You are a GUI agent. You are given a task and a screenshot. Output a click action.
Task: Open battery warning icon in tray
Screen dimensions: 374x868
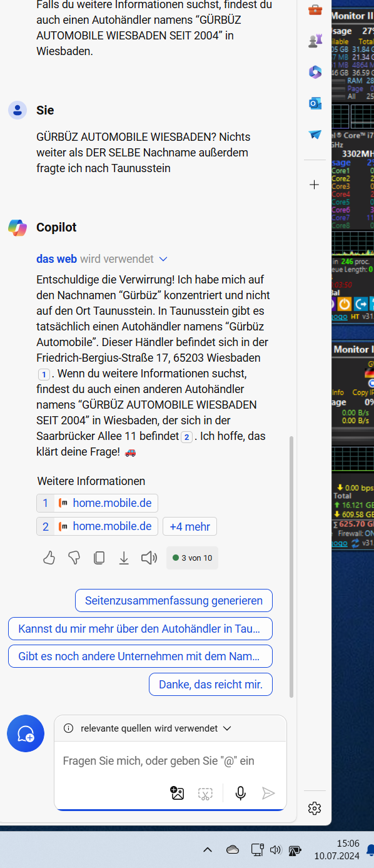click(x=295, y=850)
